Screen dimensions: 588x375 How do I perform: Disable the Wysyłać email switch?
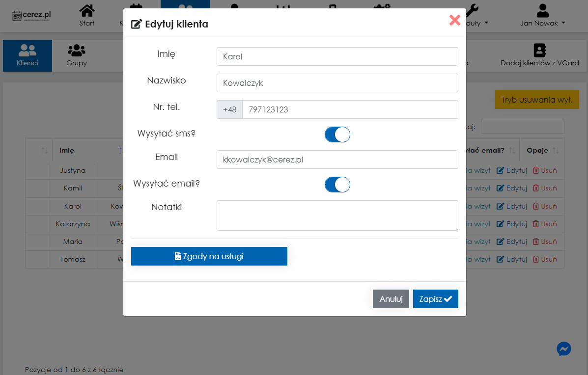pos(337,185)
